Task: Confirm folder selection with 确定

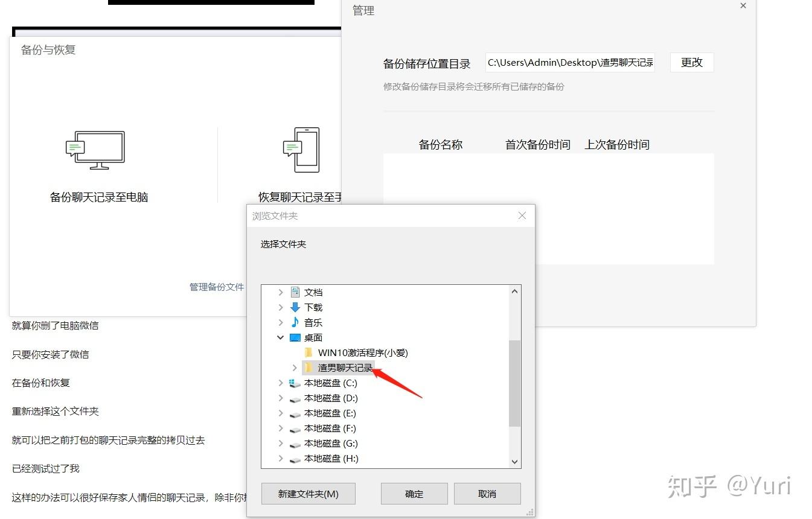Action: 414,494
